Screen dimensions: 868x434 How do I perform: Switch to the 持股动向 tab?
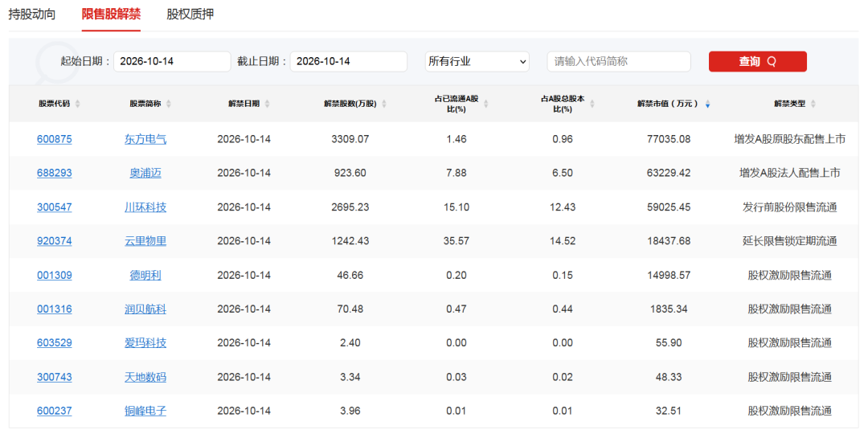[x=32, y=15]
